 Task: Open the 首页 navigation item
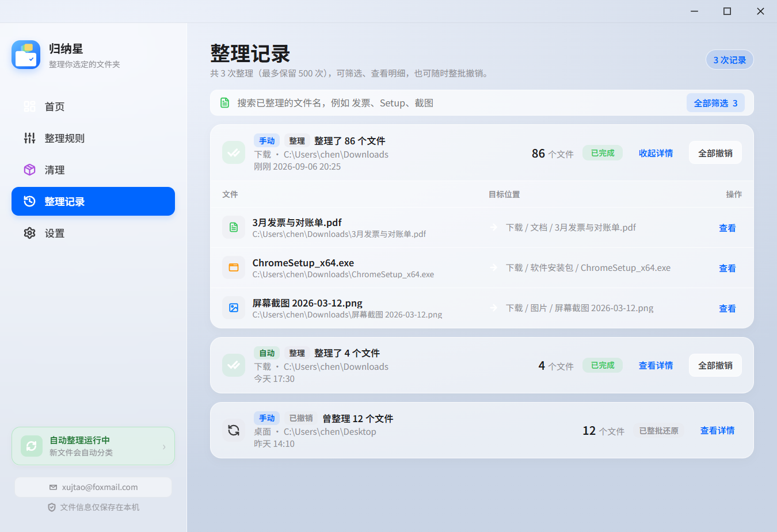pyautogui.click(x=93, y=106)
